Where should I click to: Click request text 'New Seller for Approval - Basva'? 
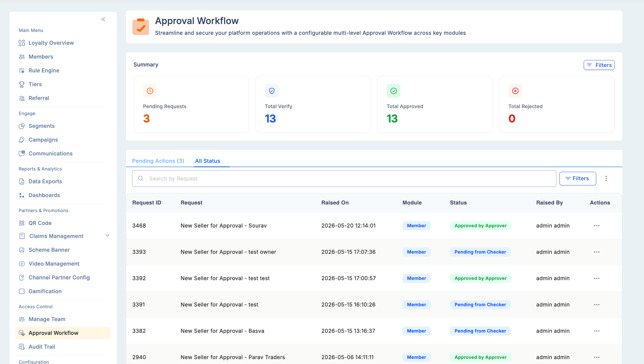pyautogui.click(x=222, y=331)
